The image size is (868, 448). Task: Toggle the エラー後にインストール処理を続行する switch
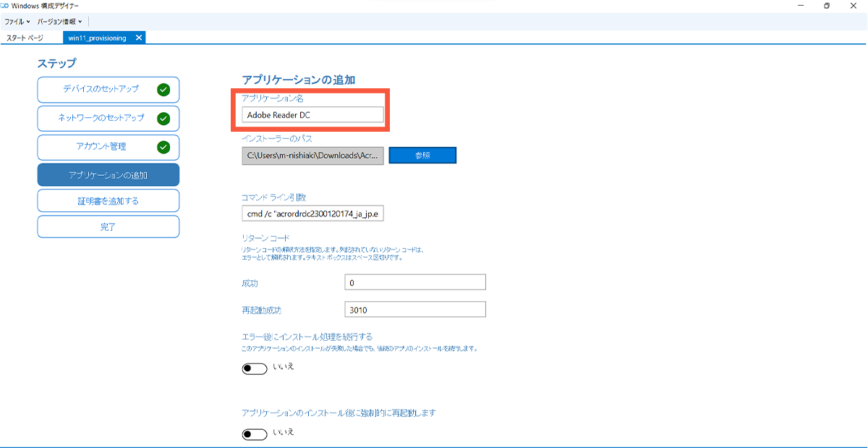(x=254, y=368)
